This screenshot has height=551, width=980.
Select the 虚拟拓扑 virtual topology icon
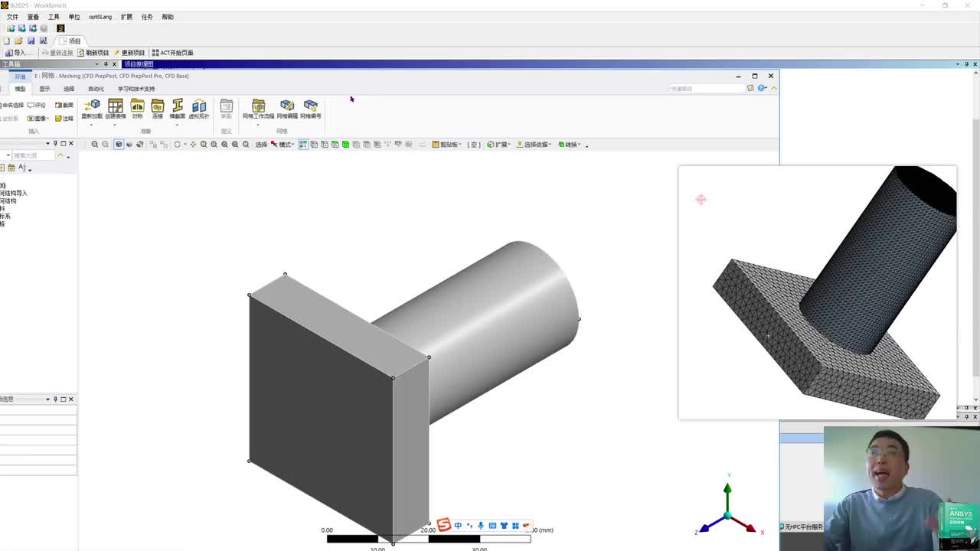pyautogui.click(x=199, y=109)
